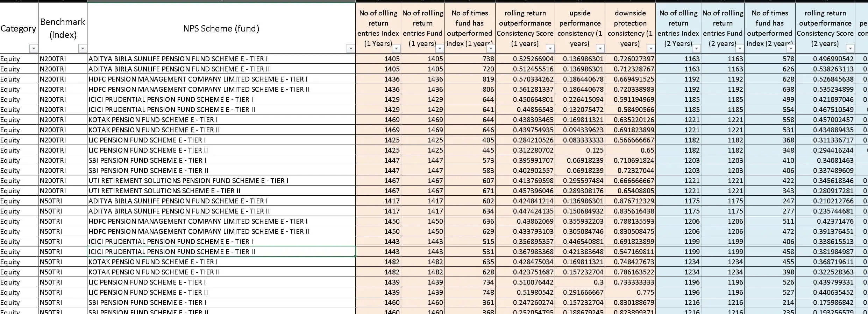Open filter for downside protection consistency (1 years)
Image resolution: width=868 pixels, height=314 pixels.
click(650, 48)
